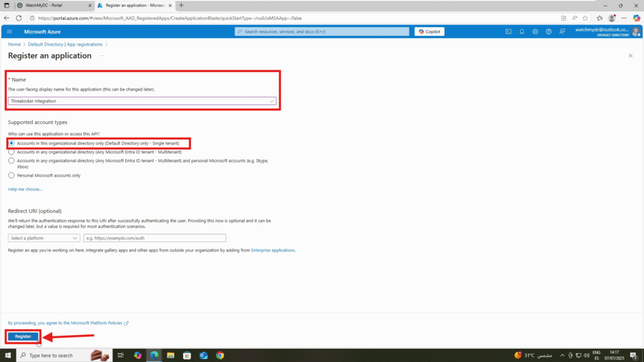Open the 31°C weather widget

[533, 356]
